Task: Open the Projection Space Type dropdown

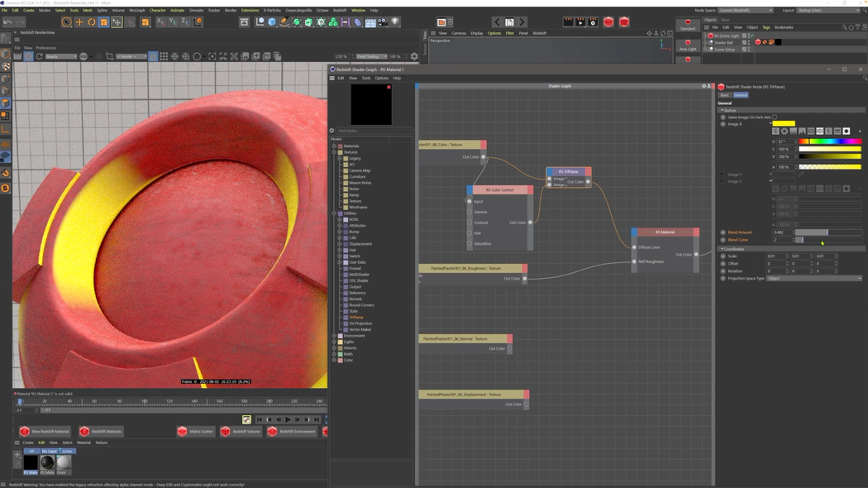Action: coord(813,278)
